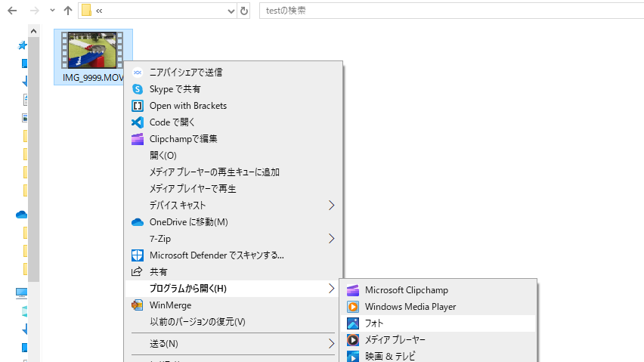Click the testの検索 search box
The height and width of the screenshot is (362, 644).
pyautogui.click(x=452, y=11)
